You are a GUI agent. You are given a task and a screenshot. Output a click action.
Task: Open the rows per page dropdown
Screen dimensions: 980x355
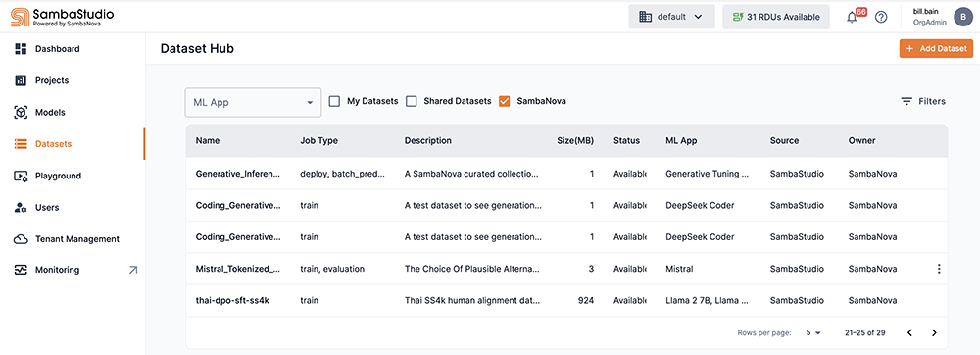point(813,333)
